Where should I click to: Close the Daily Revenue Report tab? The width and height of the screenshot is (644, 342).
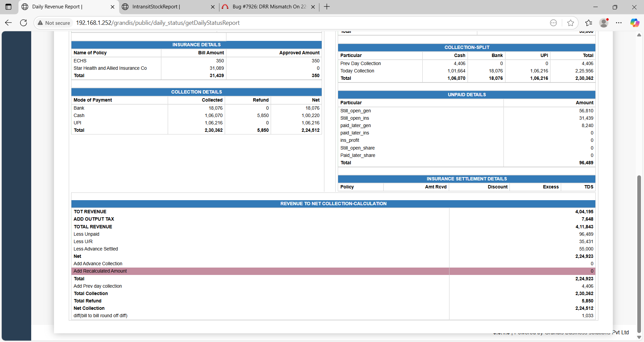112,7
